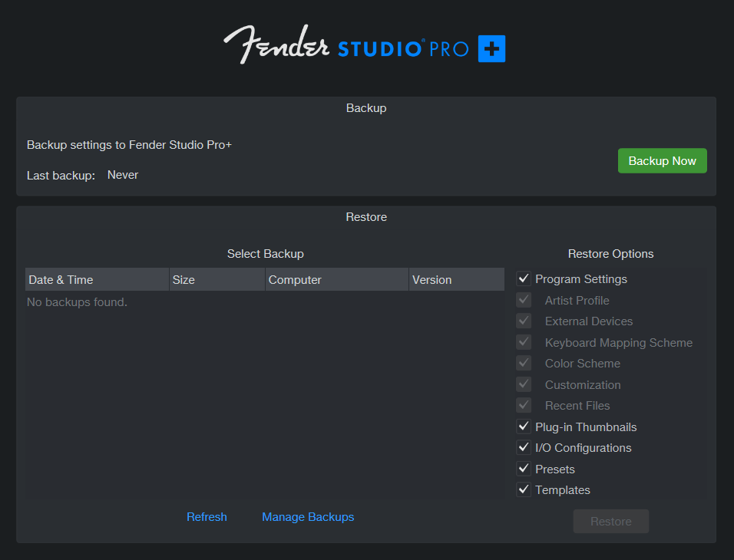
Task: Refresh the backup list
Action: click(207, 517)
